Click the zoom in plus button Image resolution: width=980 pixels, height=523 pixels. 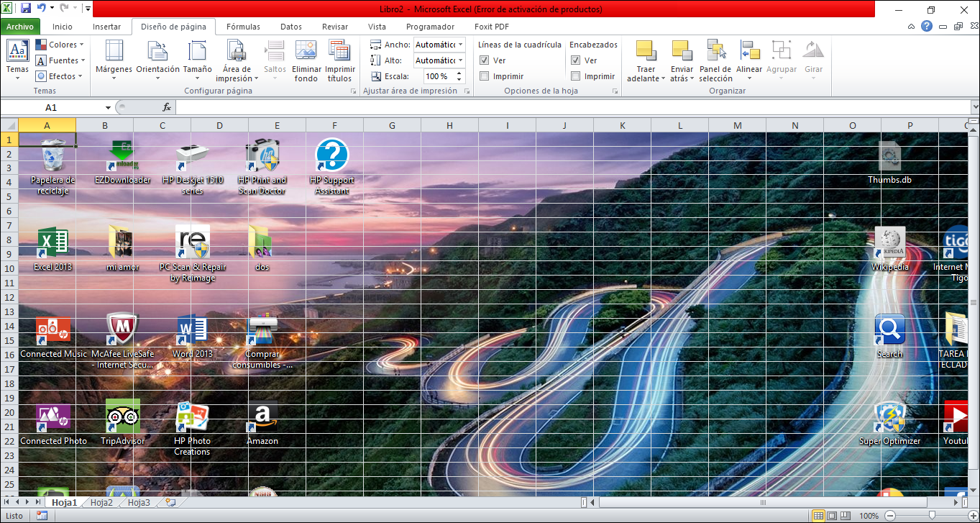pyautogui.click(x=972, y=516)
